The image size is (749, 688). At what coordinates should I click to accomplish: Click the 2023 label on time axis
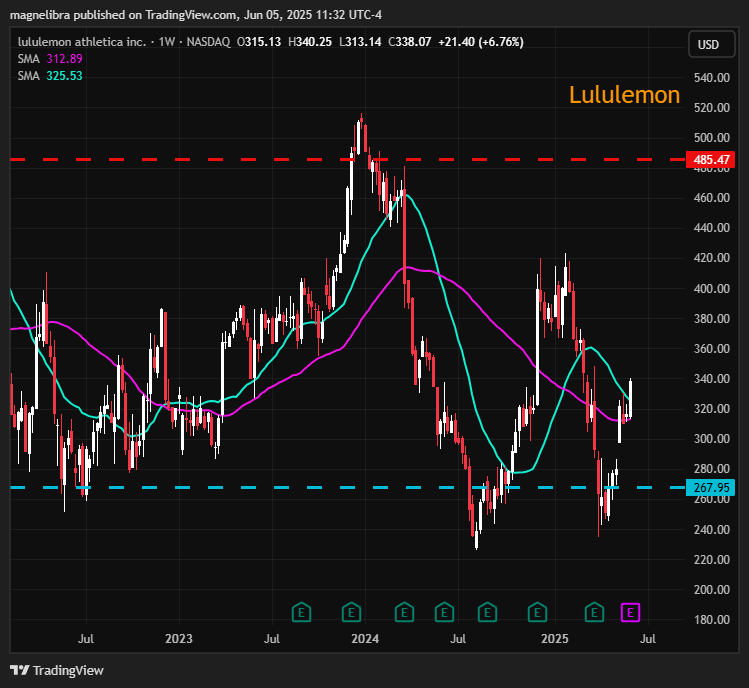pos(179,639)
